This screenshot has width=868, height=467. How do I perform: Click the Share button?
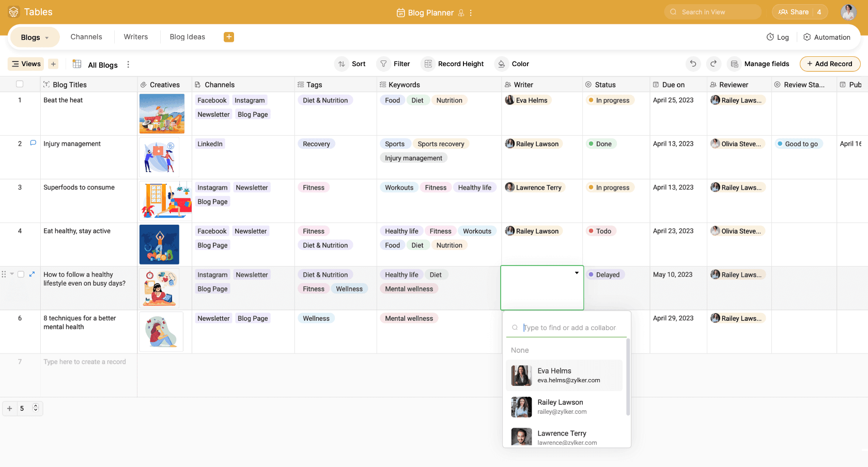pyautogui.click(x=794, y=12)
